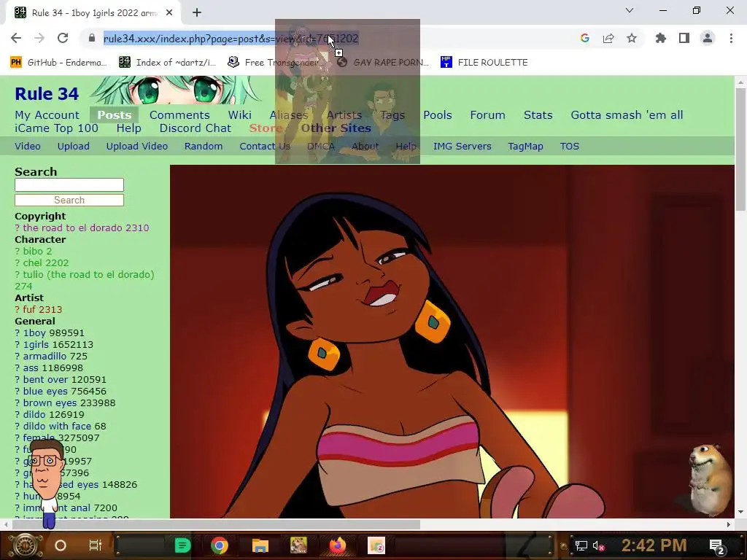This screenshot has width=747, height=560.
Task: Open the muted volume tray icon
Action: click(598, 545)
